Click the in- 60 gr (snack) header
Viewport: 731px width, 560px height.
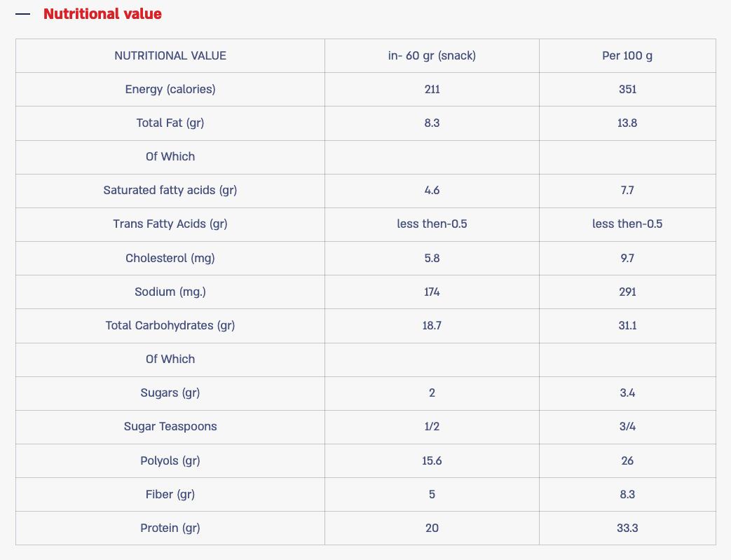tap(432, 55)
